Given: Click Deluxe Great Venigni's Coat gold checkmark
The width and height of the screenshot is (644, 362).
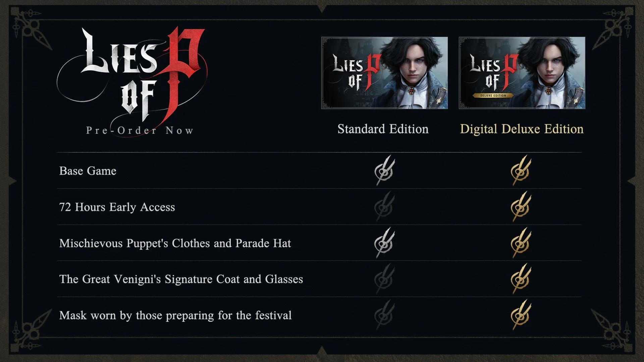Looking at the screenshot, I should 521,279.
